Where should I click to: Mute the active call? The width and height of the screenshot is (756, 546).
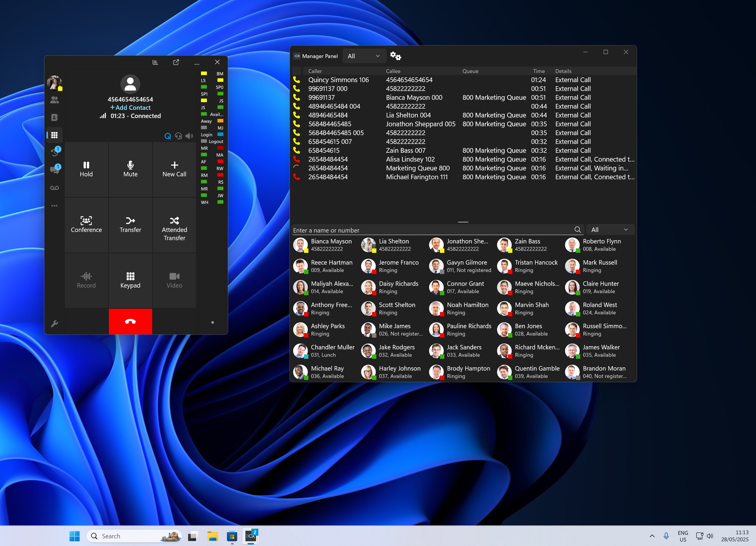pyautogui.click(x=130, y=169)
